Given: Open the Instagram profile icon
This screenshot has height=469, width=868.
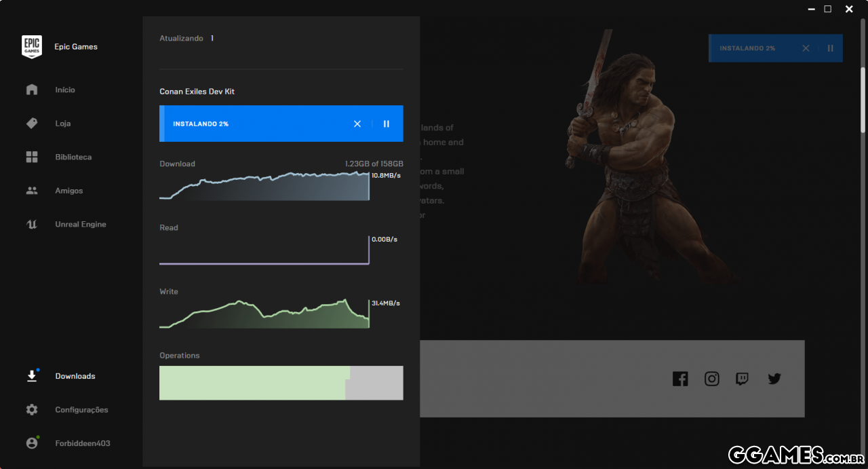Looking at the screenshot, I should click(x=711, y=379).
